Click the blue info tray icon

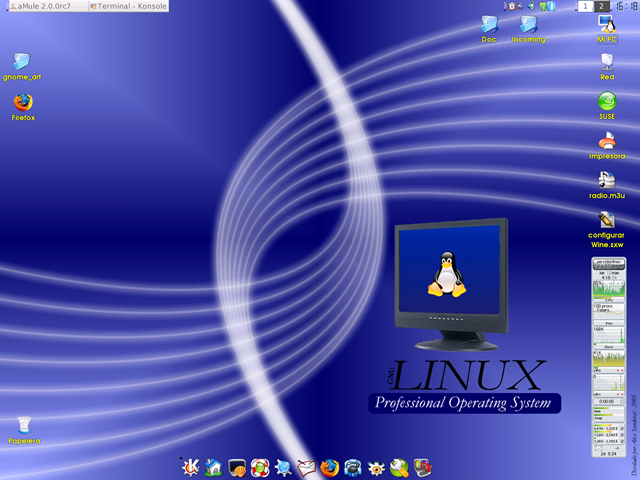(551, 6)
